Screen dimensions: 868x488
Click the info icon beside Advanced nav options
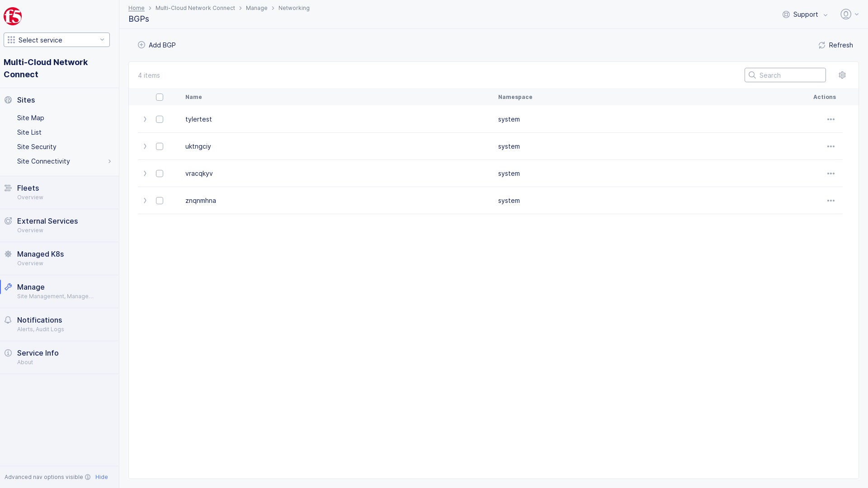click(x=88, y=477)
